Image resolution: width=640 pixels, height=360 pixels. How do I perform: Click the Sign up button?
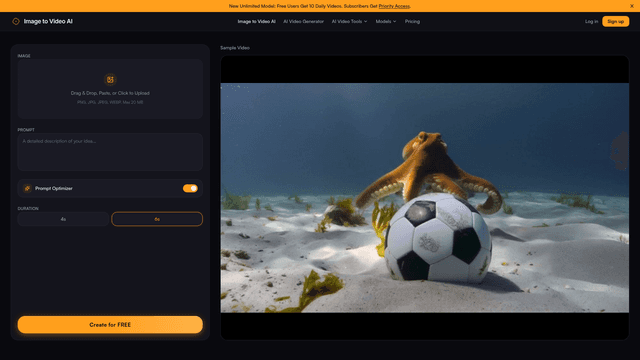615,21
